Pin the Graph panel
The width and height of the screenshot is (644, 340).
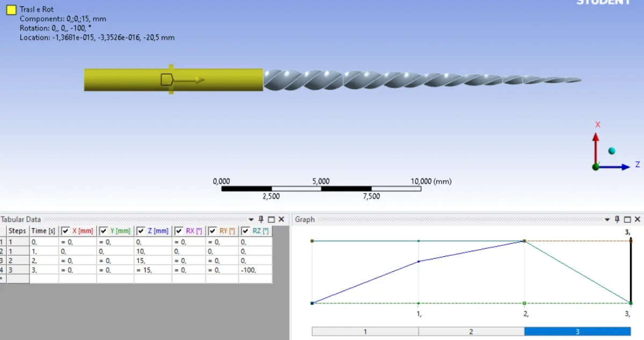(x=617, y=219)
